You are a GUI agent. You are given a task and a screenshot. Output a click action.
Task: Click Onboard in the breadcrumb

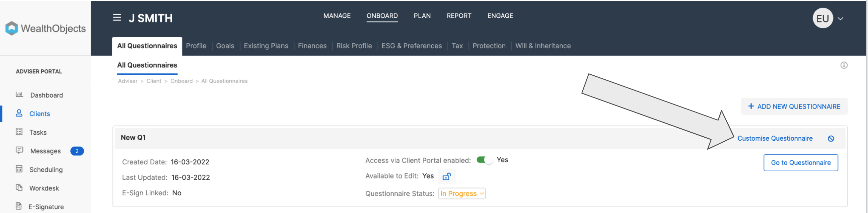pyautogui.click(x=181, y=81)
